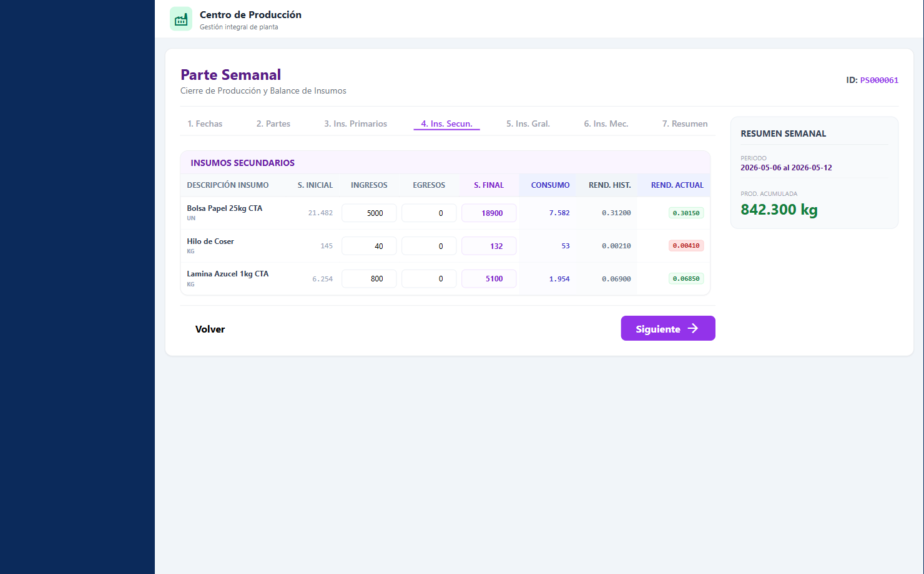Viewport: 924px width, 574px height.
Task: Edit Egresos field for Bolsa Papel 25kg
Action: pyautogui.click(x=429, y=213)
